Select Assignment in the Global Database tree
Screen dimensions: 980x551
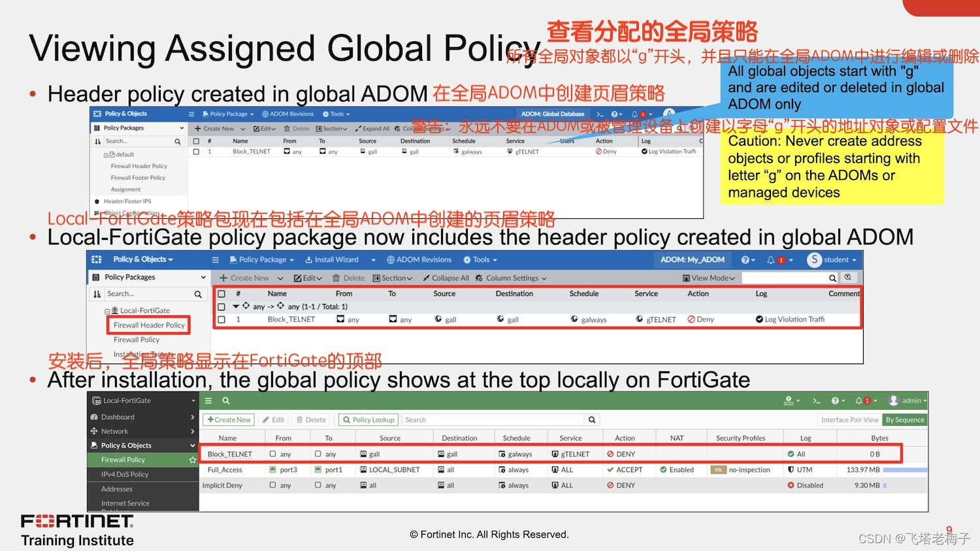pos(125,190)
